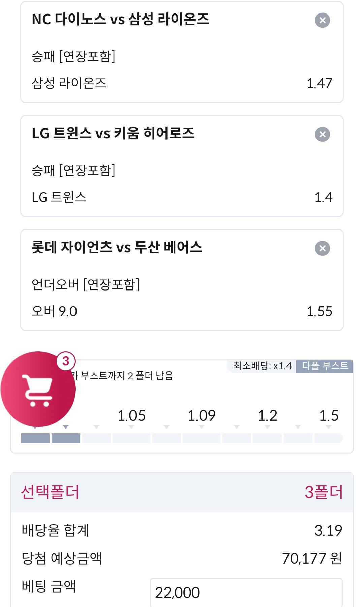Remove the NC 다이노스 vs 삼성 라이온즈 bet
364x607 pixels.
322,20
